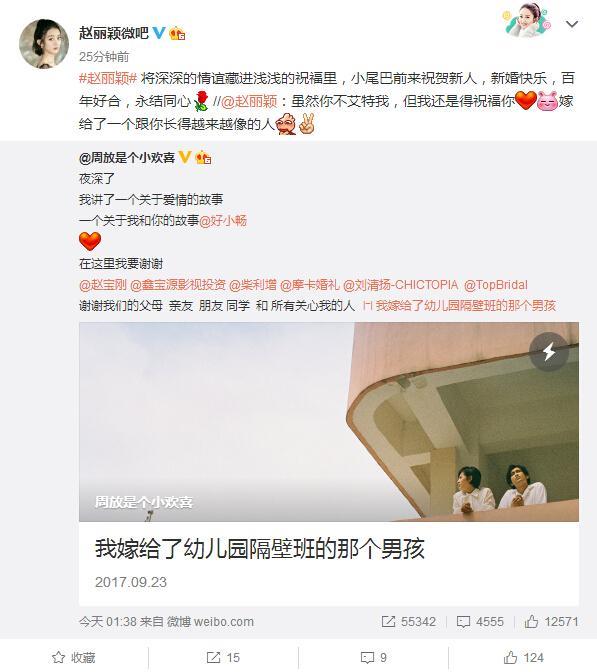Open the @好小畅 mention link
597x672 pixels.
(x=223, y=221)
